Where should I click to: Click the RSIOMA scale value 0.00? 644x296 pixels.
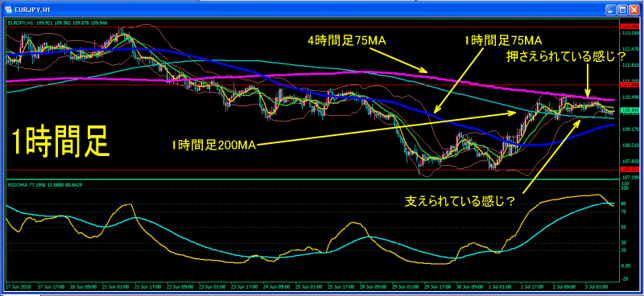tap(625, 265)
